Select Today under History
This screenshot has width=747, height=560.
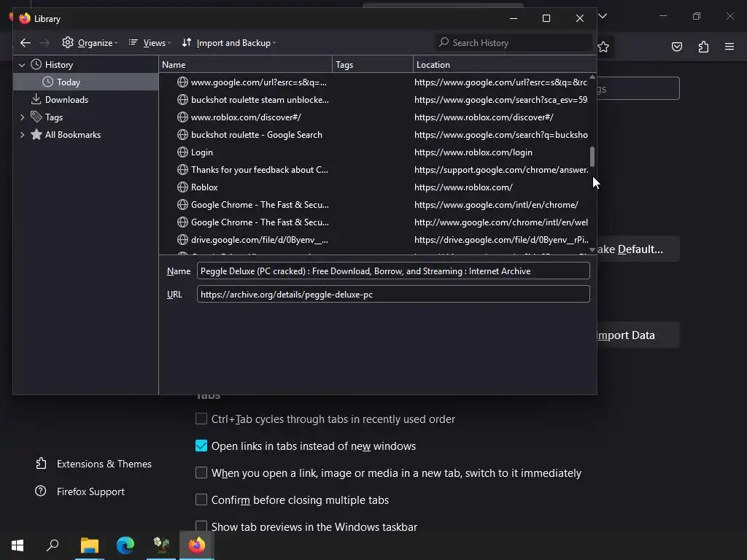(x=86, y=82)
